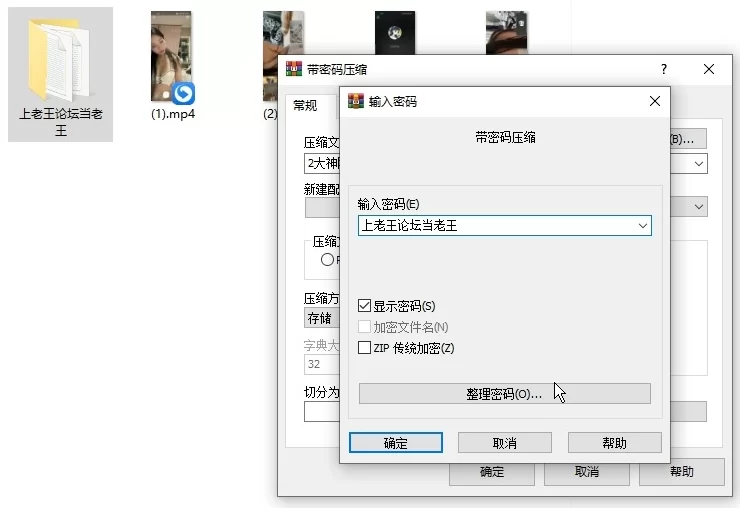Click 帮助 in the 输入密码 dialog
Viewport: 740px width, 508px height.
click(614, 443)
